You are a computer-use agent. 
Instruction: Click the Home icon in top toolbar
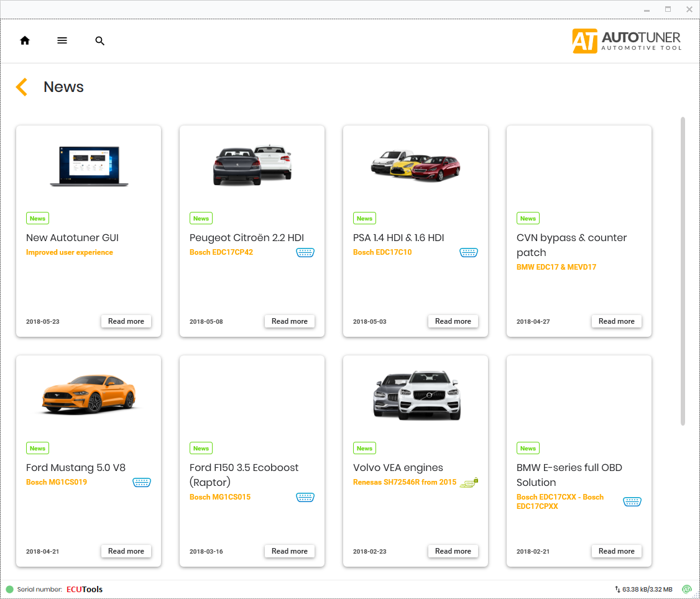tap(25, 41)
